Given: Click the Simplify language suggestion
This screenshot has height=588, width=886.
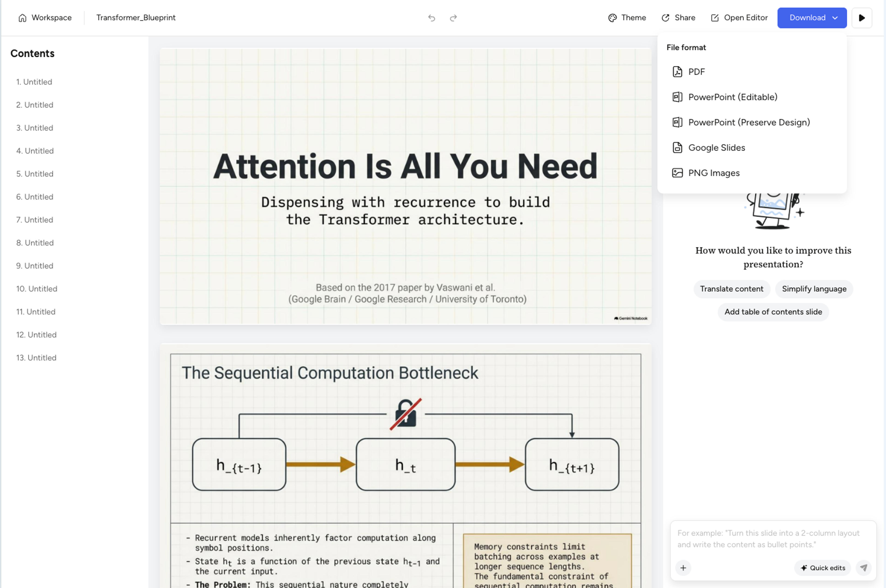Looking at the screenshot, I should point(814,289).
